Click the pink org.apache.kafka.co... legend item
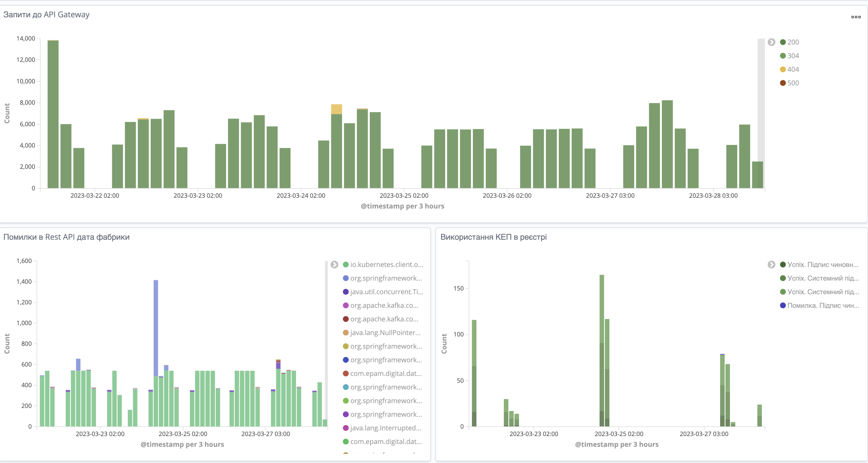This screenshot has height=463, width=868. [380, 306]
